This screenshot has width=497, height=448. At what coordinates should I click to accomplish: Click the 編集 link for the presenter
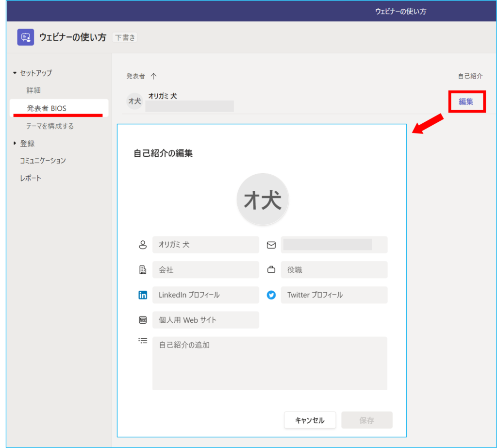(x=466, y=102)
